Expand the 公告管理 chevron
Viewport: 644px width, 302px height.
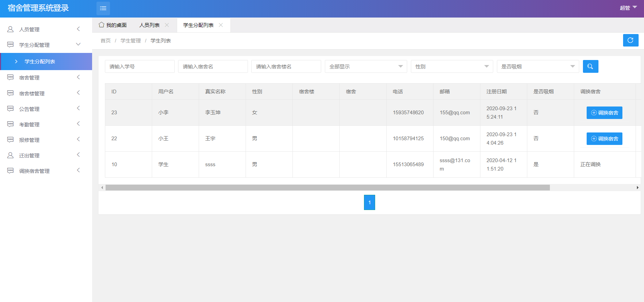[x=78, y=108]
